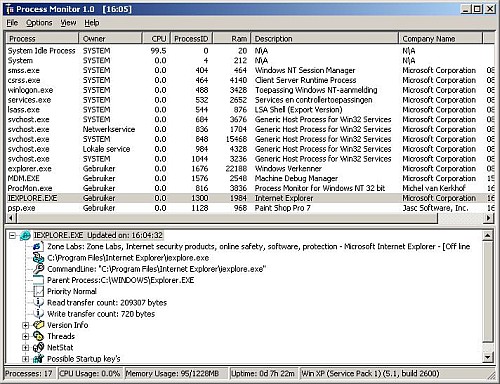Sort by the CPU column header
This screenshot has height=384, width=500.
(x=156, y=39)
